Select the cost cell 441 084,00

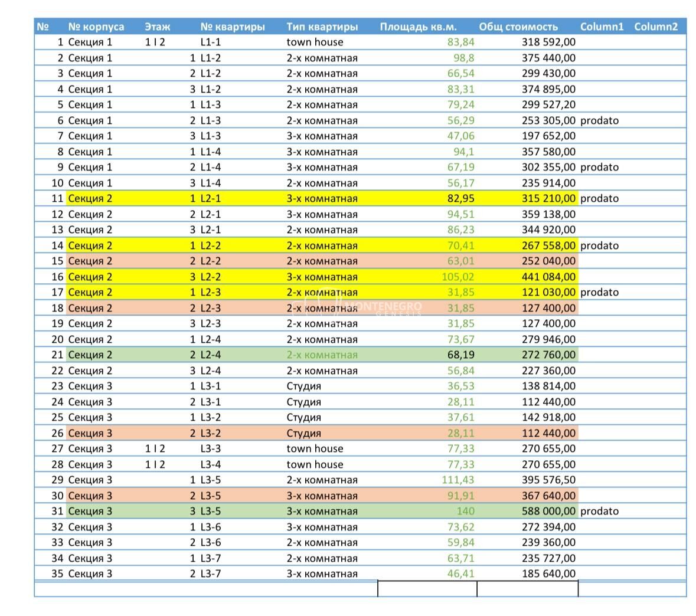(548, 277)
